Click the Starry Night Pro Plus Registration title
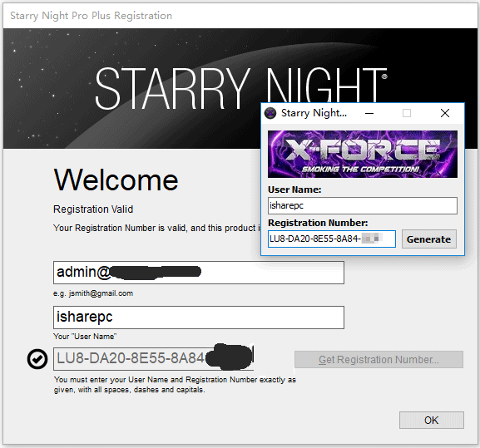 pyautogui.click(x=92, y=16)
